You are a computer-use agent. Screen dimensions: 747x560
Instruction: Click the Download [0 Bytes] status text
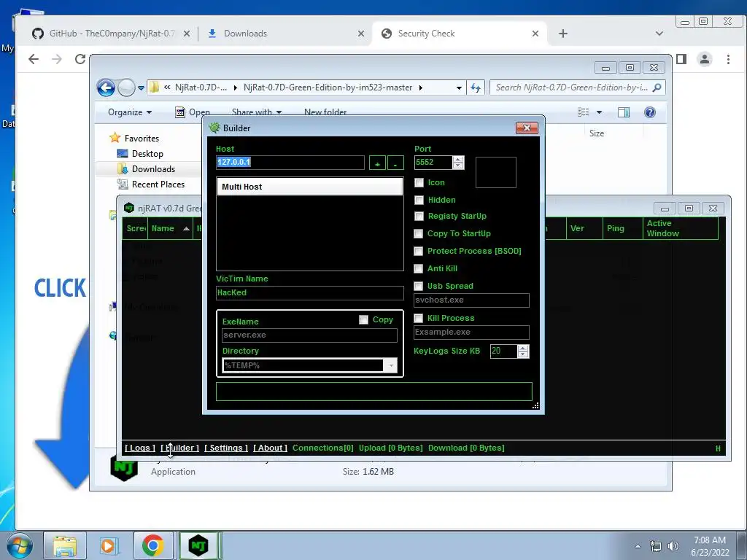click(466, 448)
